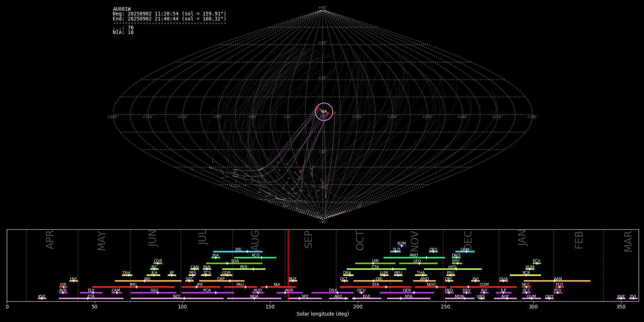Click the red dashed current-date line
Image resolution: width=644 pixels, height=322 pixels.
click(288, 265)
